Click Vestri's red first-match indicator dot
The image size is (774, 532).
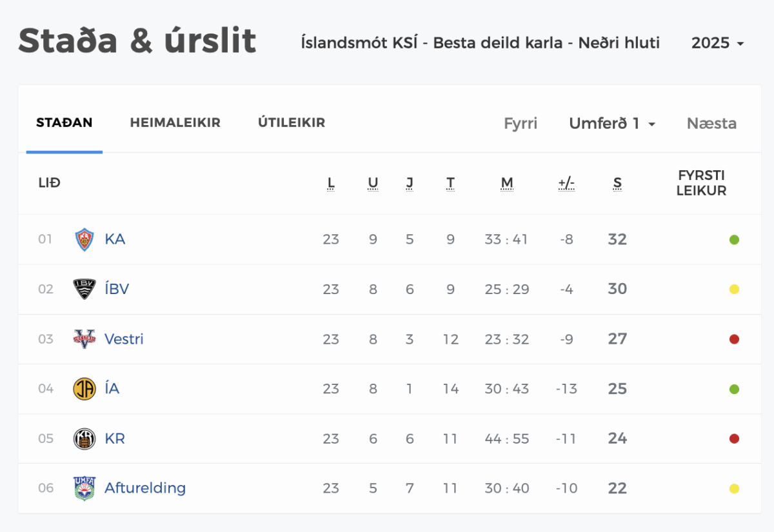[734, 339]
